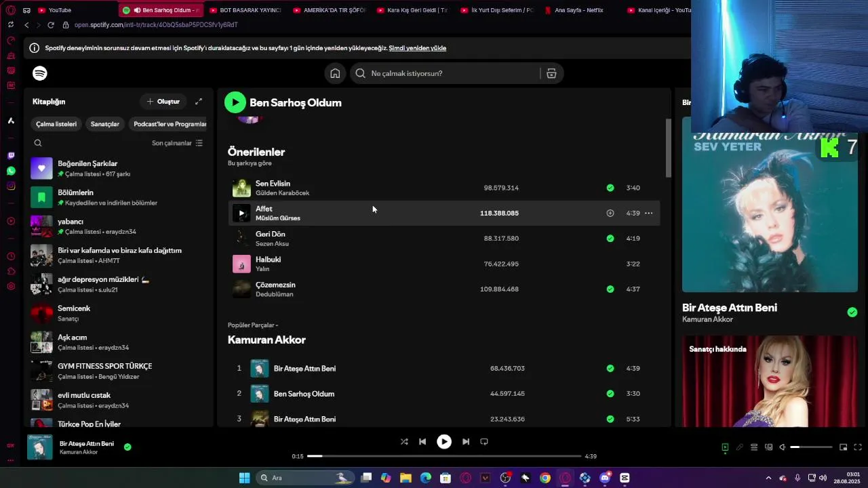The image size is (868, 488).
Task: Expand Kitaplığın with the arrows icon
Action: click(x=199, y=102)
